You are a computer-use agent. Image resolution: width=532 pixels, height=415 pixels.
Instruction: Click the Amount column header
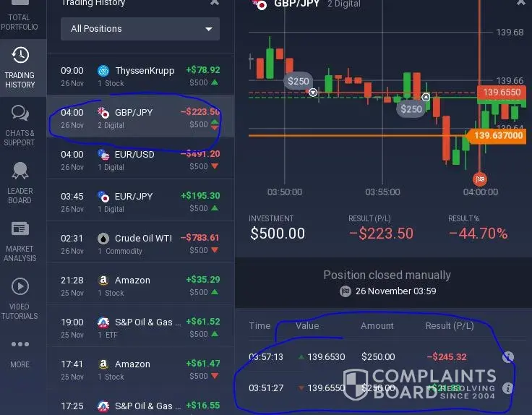(377, 326)
